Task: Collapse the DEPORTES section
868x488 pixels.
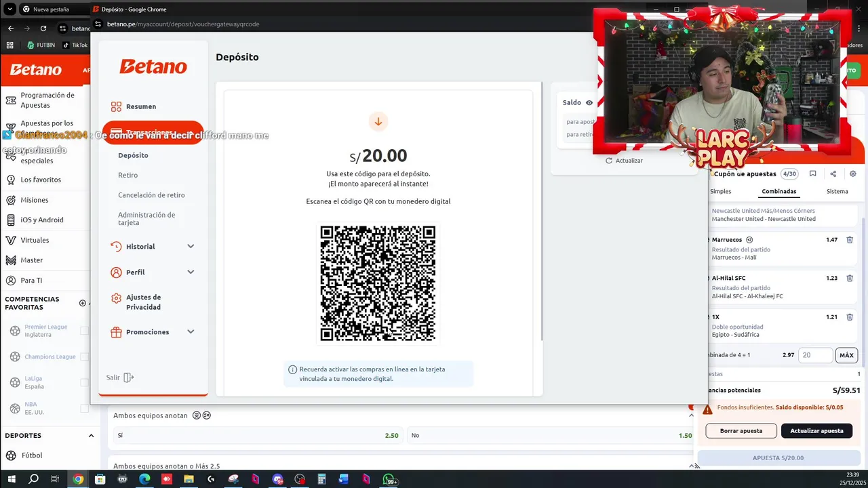Action: [91, 435]
